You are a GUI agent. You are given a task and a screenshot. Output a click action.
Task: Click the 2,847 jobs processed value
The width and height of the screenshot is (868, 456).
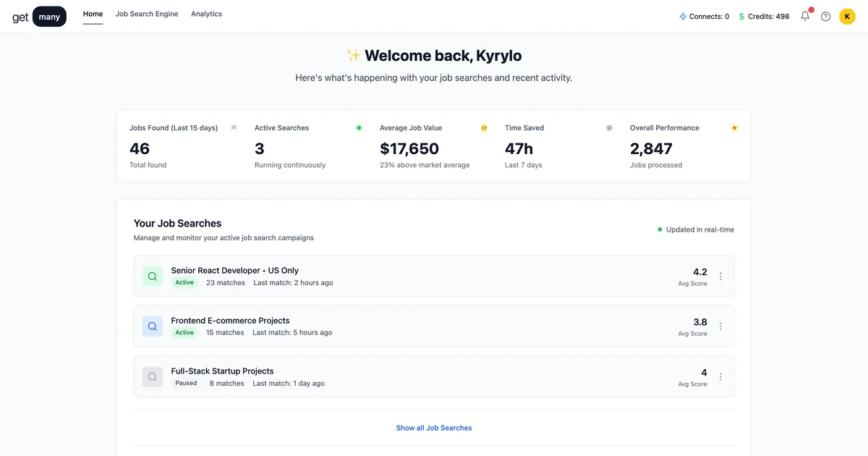click(x=651, y=148)
